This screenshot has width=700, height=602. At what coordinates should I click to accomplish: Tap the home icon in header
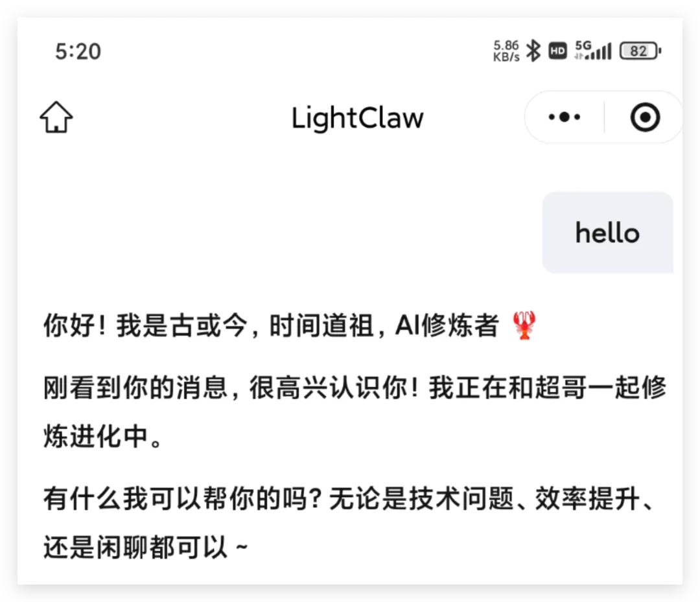(56, 117)
